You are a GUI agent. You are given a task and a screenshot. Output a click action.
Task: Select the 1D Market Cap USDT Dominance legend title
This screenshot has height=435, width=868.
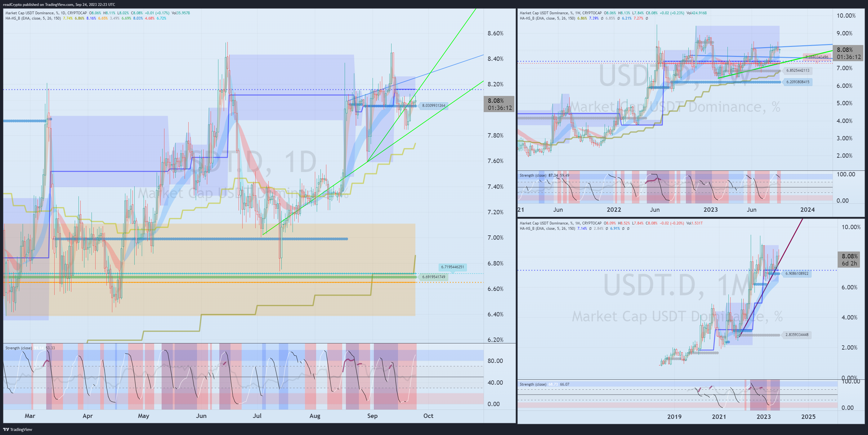click(x=46, y=13)
